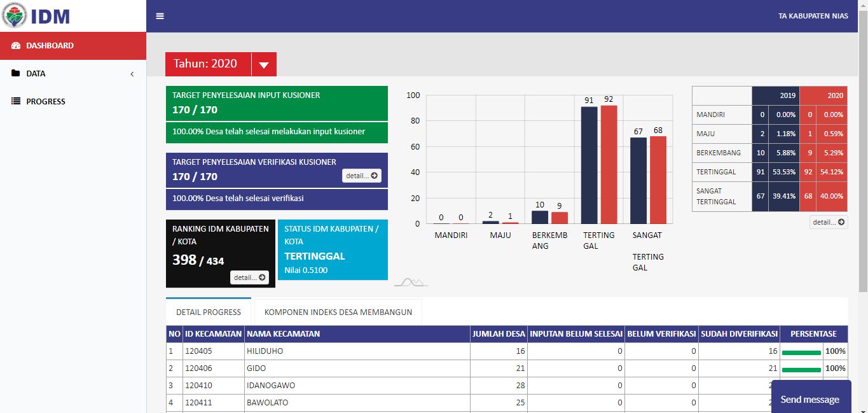Click the Progress list icon in sidebar
This screenshot has width=868, height=413.
(16, 101)
